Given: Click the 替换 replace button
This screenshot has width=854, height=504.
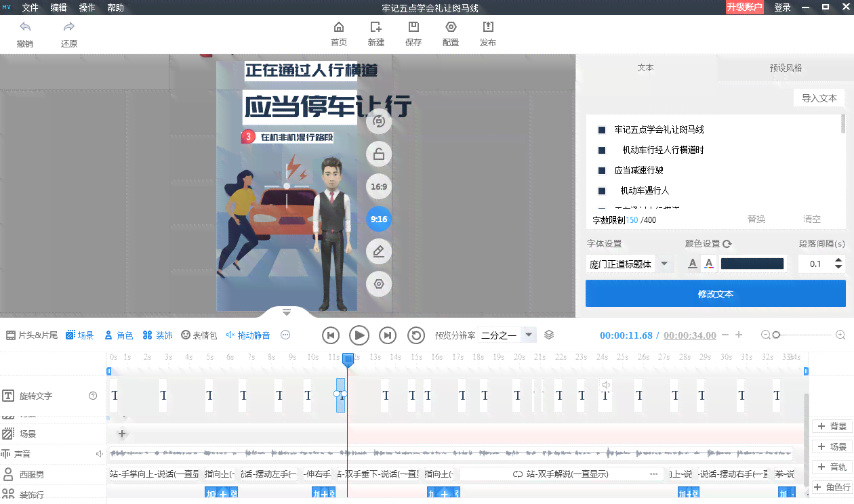Looking at the screenshot, I should point(756,219).
